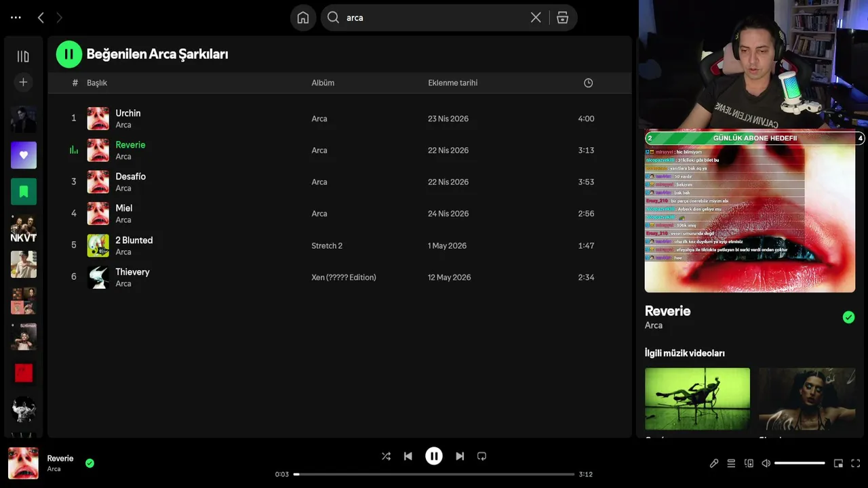
Task: Open Arca artist in the right panel
Action: 654,325
